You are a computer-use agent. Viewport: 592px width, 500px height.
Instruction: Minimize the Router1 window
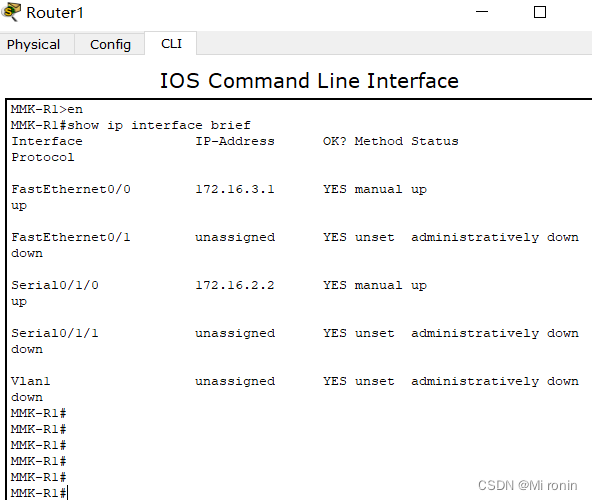[482, 12]
